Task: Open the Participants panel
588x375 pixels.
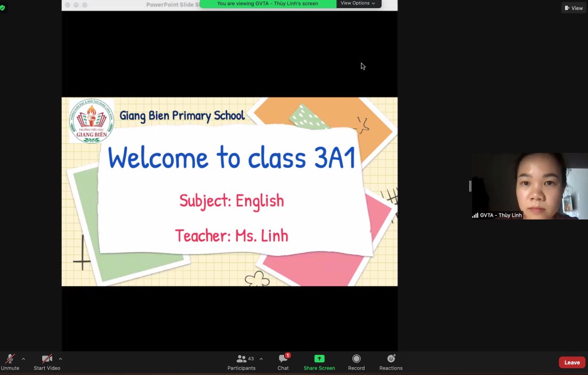Action: click(x=241, y=362)
